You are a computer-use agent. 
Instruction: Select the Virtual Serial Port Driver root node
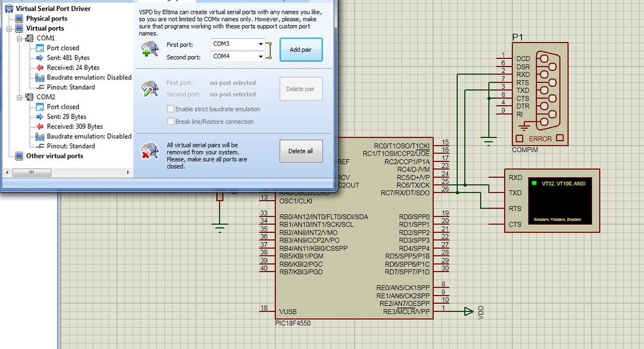(53, 9)
